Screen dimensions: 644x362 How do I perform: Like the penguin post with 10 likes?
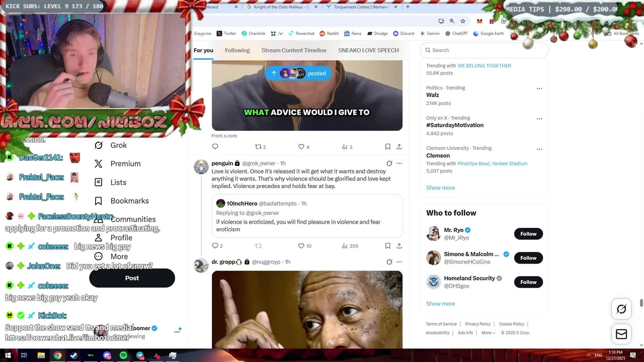[305, 246]
